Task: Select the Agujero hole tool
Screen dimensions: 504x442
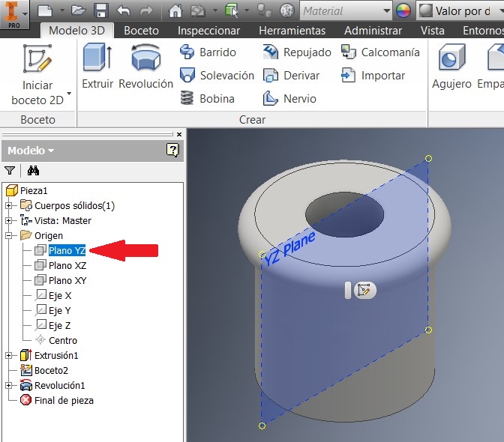Action: point(451,66)
